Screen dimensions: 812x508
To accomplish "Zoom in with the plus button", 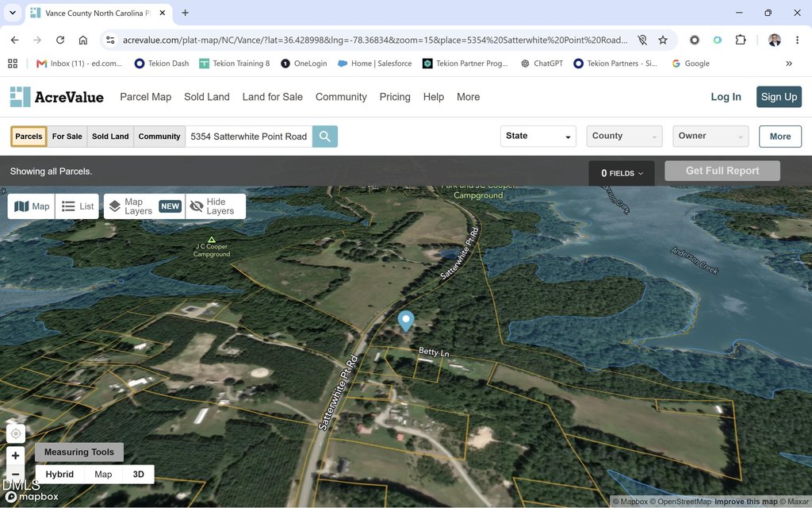I will [16, 456].
